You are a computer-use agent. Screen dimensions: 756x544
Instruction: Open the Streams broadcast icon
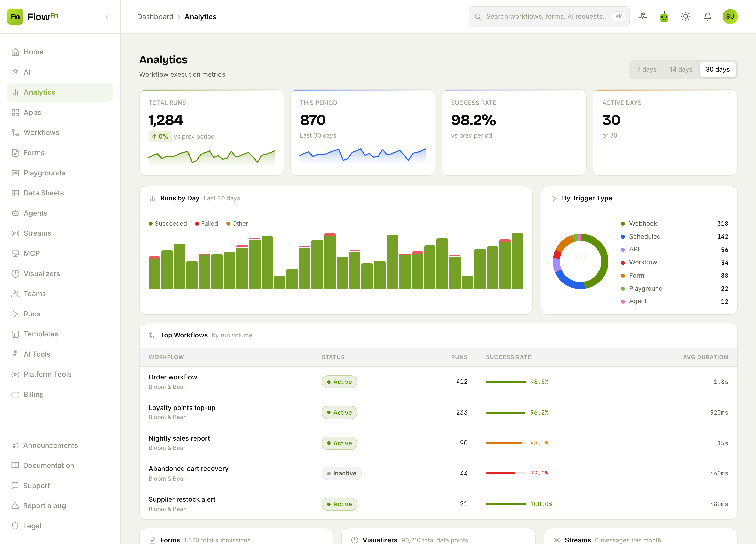tap(15, 233)
